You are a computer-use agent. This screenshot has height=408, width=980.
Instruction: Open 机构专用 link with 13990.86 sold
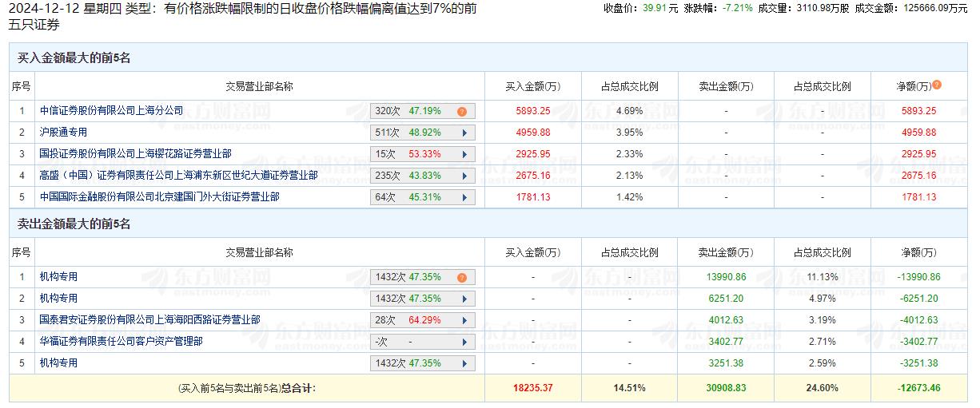59,277
